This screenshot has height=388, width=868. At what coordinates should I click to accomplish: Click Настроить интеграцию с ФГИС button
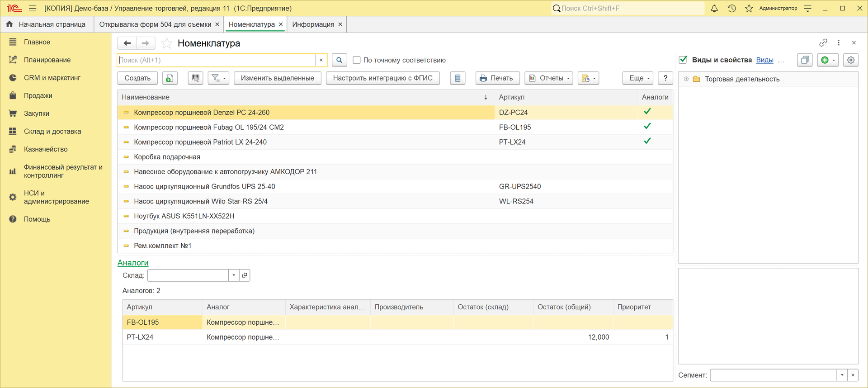click(x=383, y=78)
